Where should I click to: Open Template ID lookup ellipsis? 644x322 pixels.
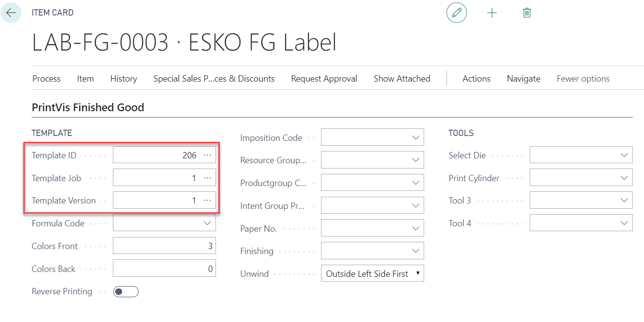click(208, 155)
